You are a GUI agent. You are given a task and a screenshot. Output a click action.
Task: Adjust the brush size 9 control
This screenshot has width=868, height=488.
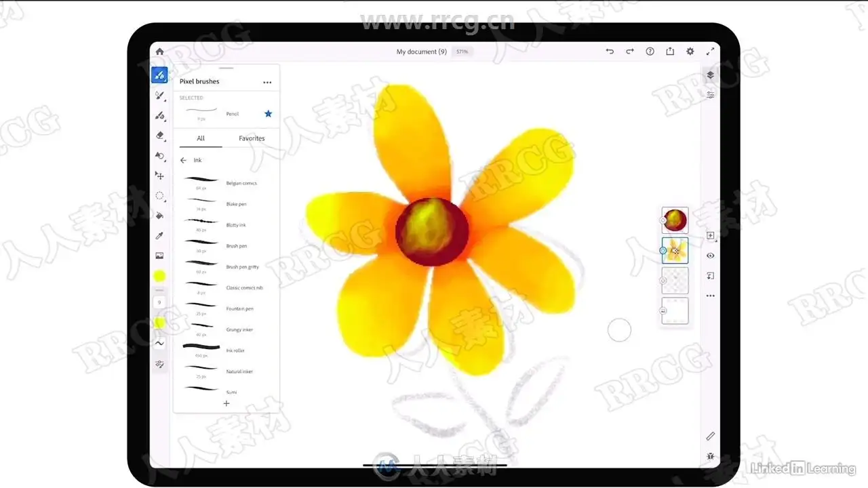point(159,302)
